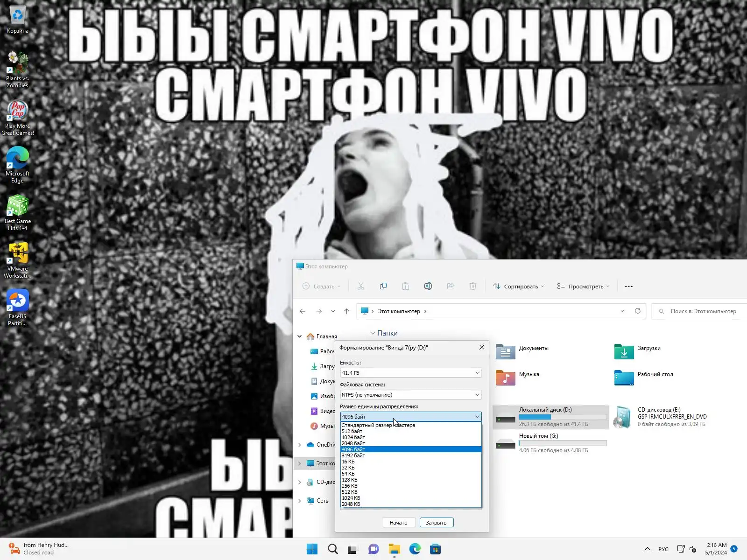Click the Закрыть button in format dialog
Screen dimensions: 747x560
pos(437,523)
